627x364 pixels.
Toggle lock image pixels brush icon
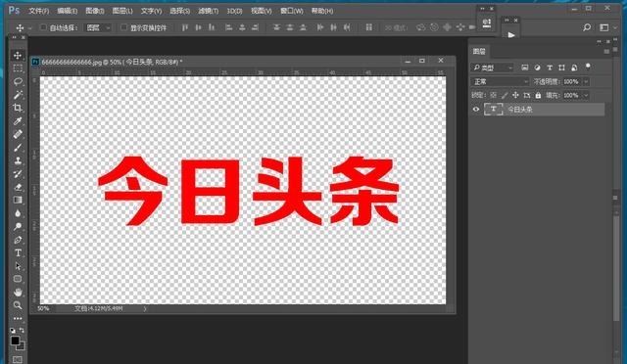click(505, 95)
